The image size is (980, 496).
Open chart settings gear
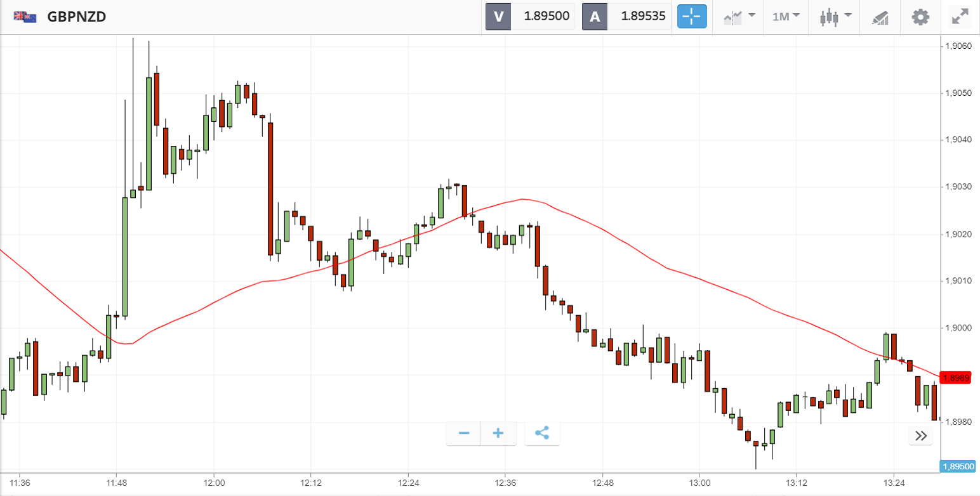920,16
